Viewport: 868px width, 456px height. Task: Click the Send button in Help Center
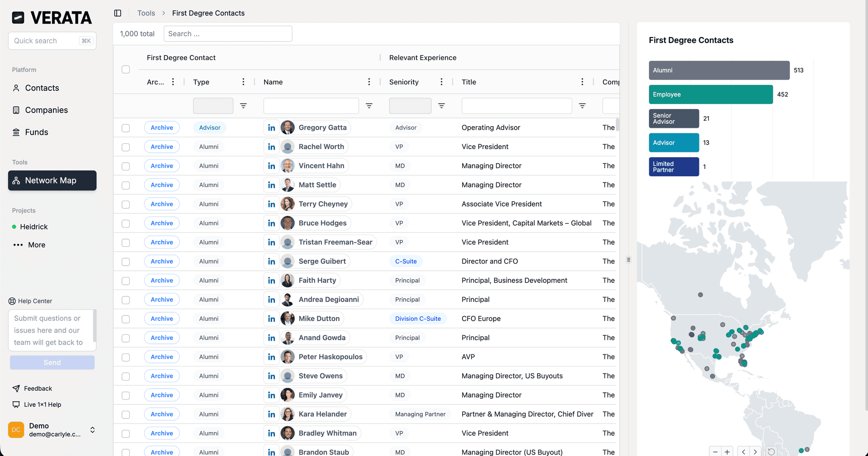click(x=52, y=362)
